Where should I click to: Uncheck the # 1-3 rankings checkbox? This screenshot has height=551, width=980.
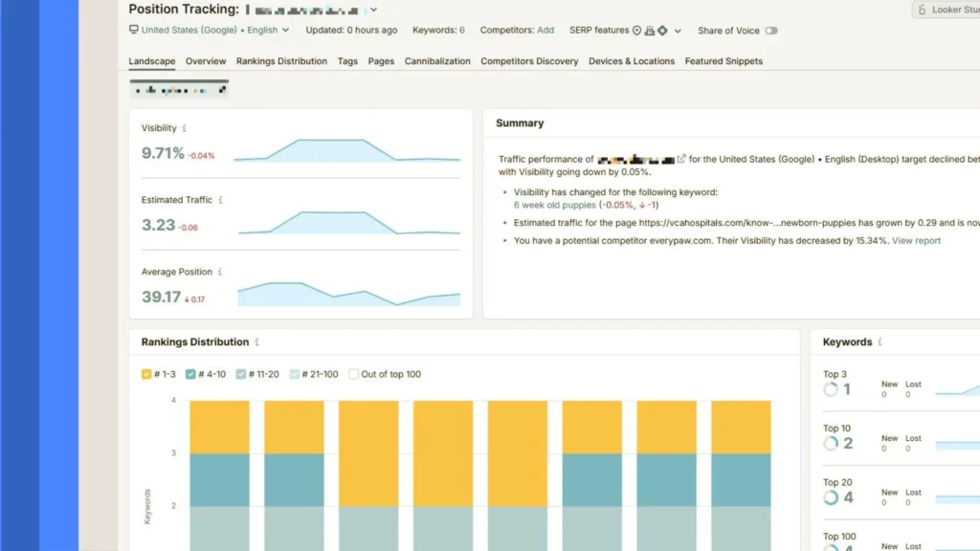click(146, 374)
